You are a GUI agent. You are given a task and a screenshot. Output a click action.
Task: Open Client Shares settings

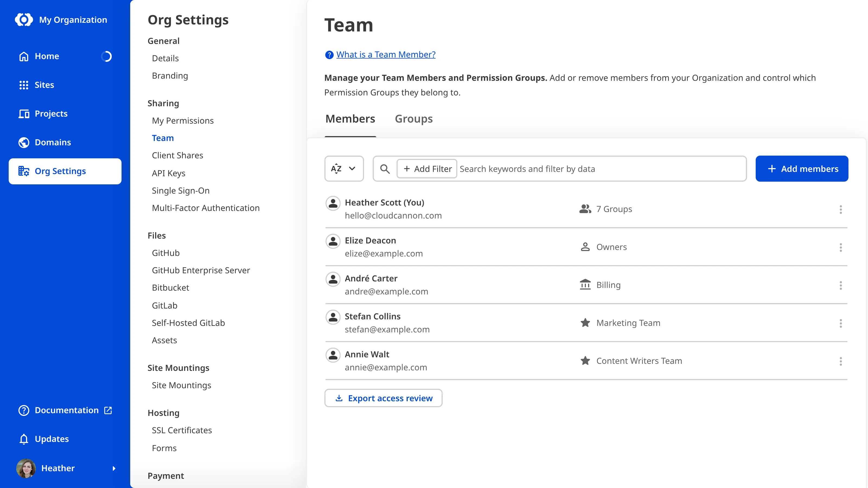(x=177, y=155)
